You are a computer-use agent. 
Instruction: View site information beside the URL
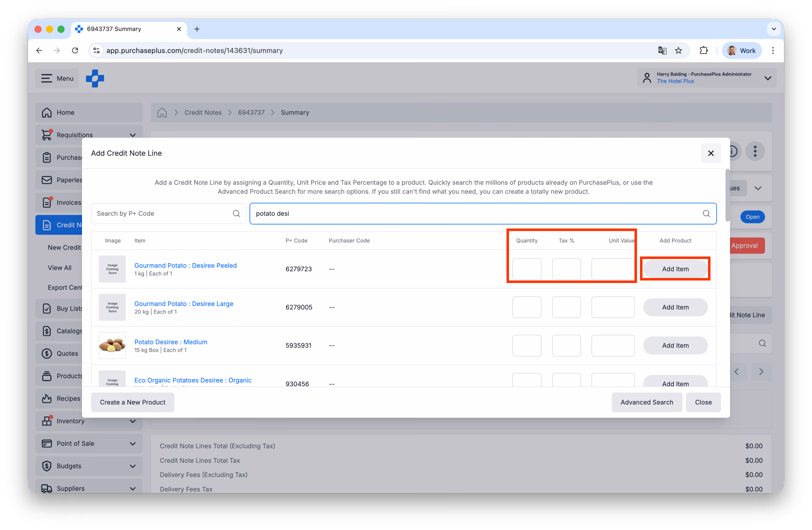point(97,50)
